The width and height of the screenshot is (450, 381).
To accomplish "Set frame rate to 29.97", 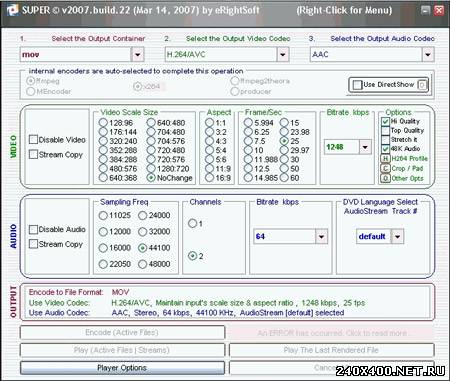I will [x=284, y=150].
